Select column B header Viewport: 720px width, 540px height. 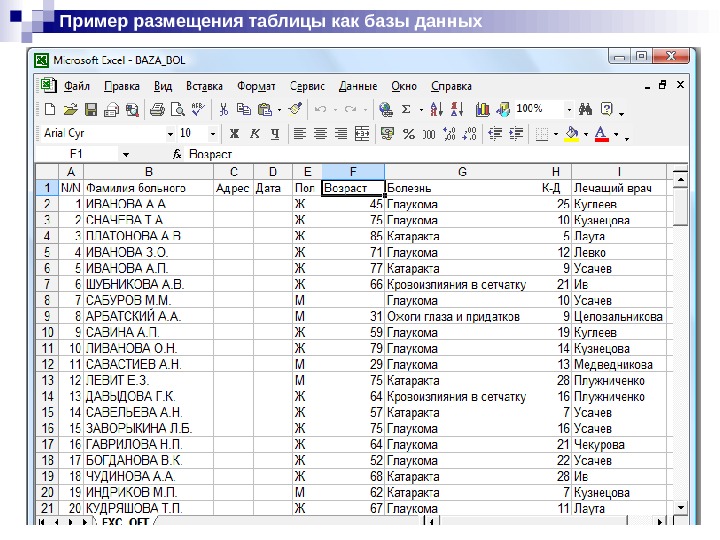pyautogui.click(x=149, y=172)
